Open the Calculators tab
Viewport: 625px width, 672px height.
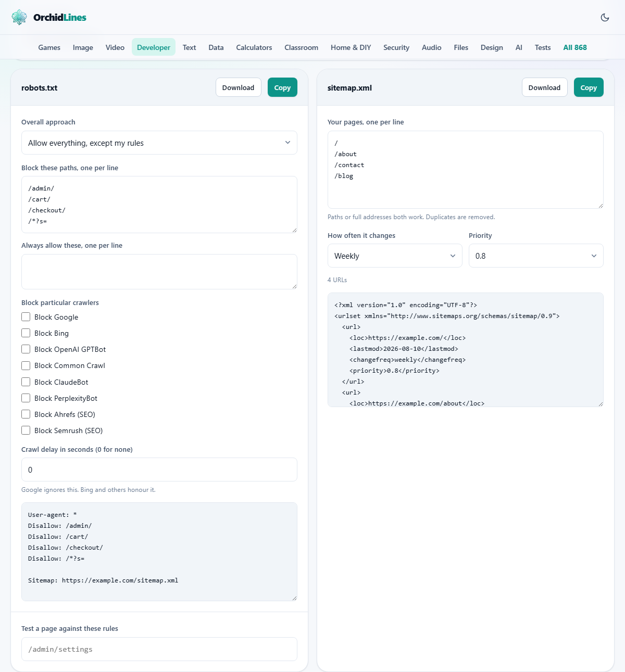tap(254, 47)
